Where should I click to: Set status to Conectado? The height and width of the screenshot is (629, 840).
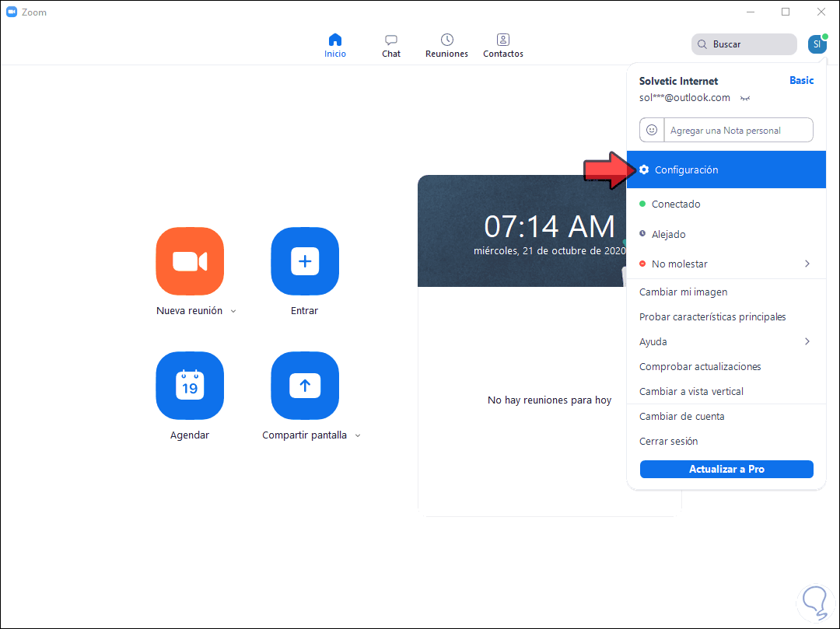726,204
